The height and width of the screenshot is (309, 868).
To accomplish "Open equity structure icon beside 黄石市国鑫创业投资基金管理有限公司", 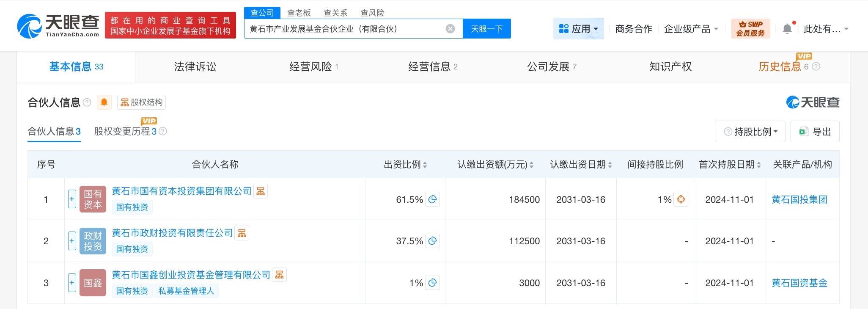I will pos(279,275).
